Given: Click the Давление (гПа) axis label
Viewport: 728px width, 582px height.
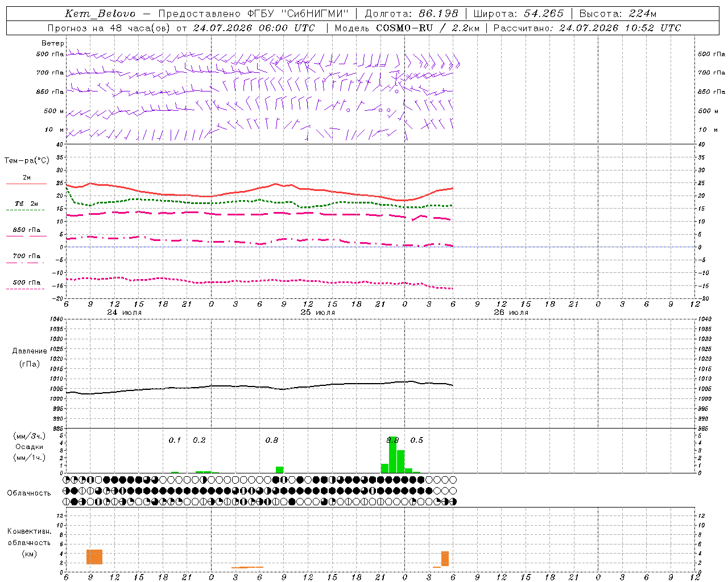Looking at the screenshot, I should [29, 357].
